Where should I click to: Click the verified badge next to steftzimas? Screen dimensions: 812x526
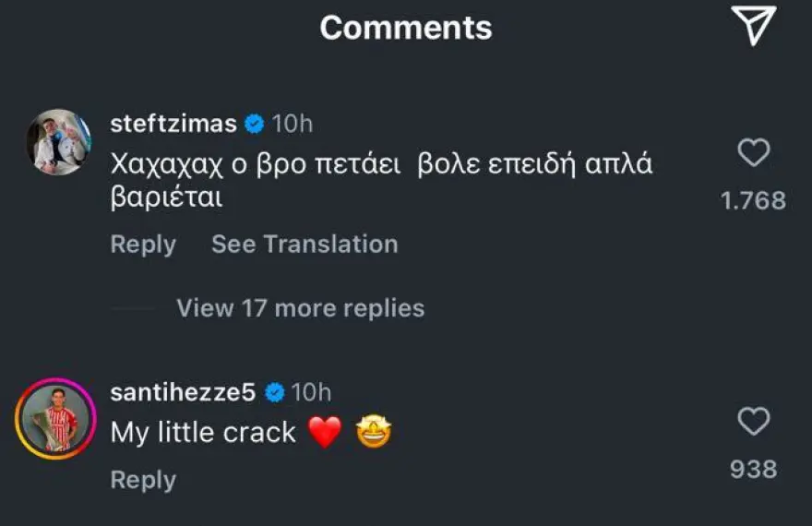(x=255, y=124)
